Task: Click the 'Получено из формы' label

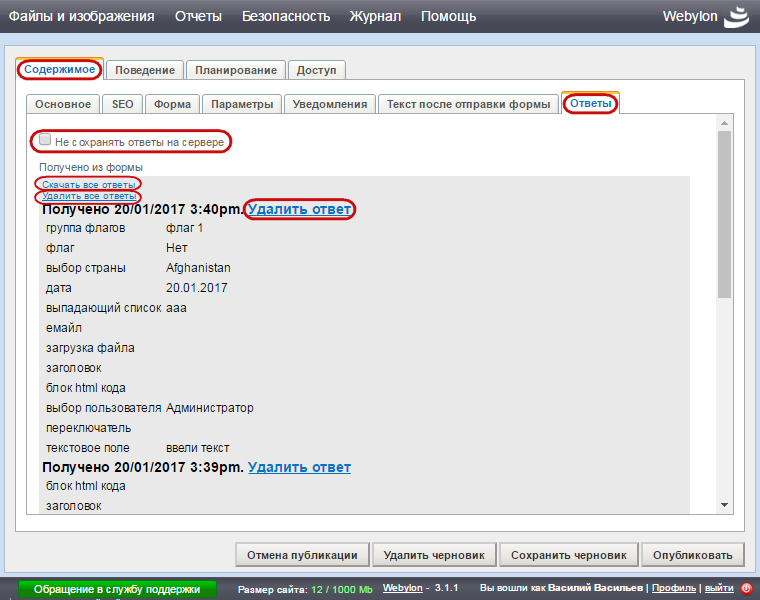Action: (91, 168)
